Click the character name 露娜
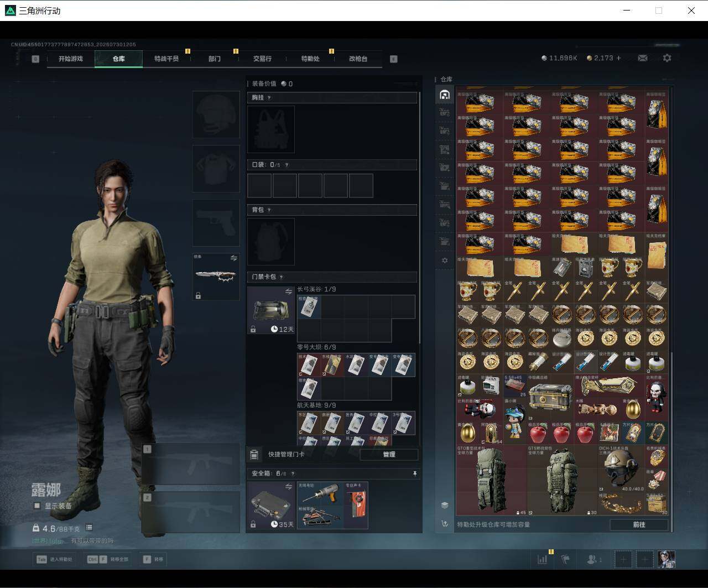This screenshot has width=708, height=588. [46, 490]
